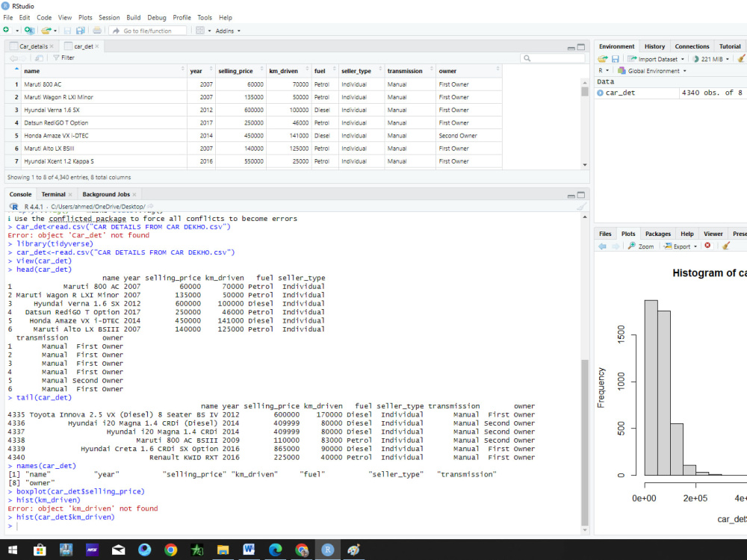Switch to the Files tab
This screenshot has width=747, height=560.
point(605,234)
